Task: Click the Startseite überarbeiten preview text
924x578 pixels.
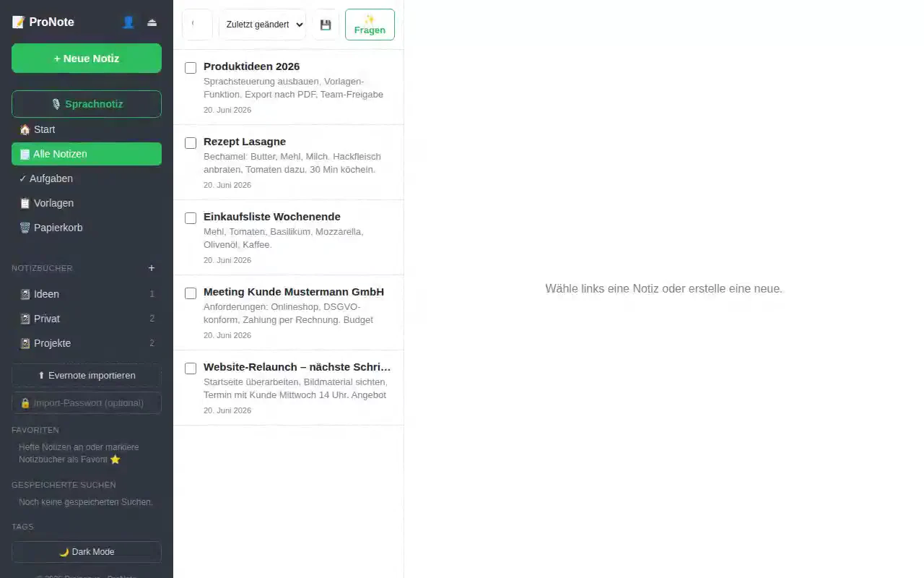Action: coord(295,388)
